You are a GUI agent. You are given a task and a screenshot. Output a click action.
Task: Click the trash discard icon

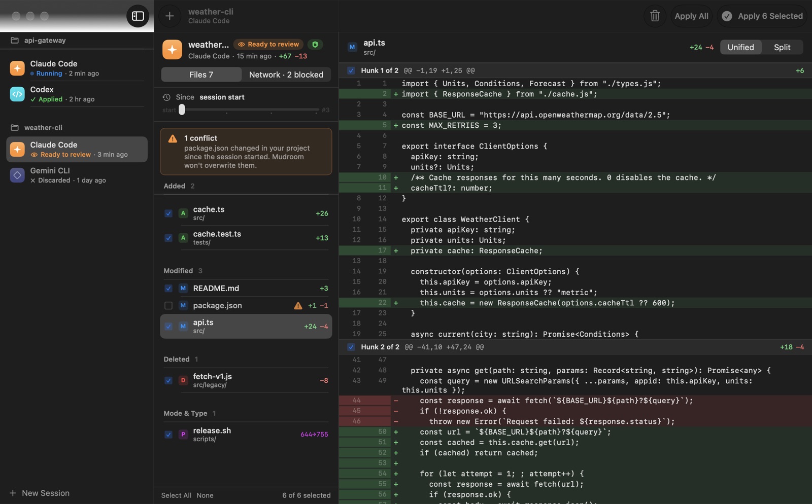pyautogui.click(x=655, y=16)
